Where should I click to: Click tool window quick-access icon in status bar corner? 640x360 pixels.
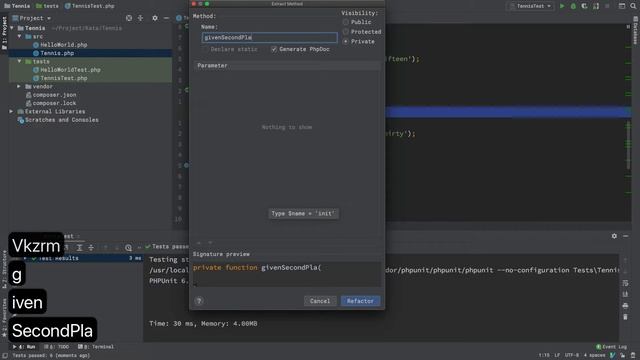(4, 356)
